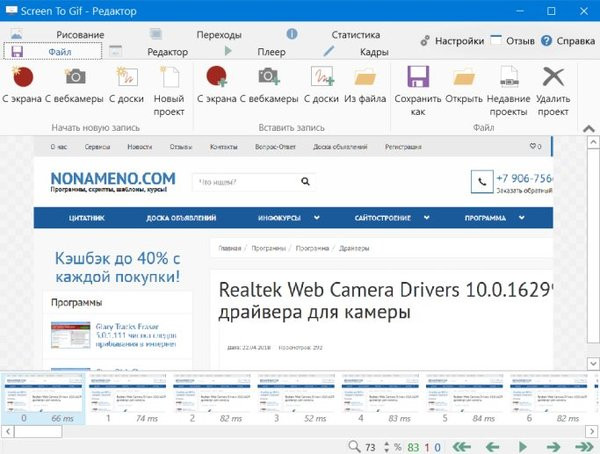Open 'Недавние проекты' recent projects
Screen dimensions: 600x454
(x=508, y=77)
